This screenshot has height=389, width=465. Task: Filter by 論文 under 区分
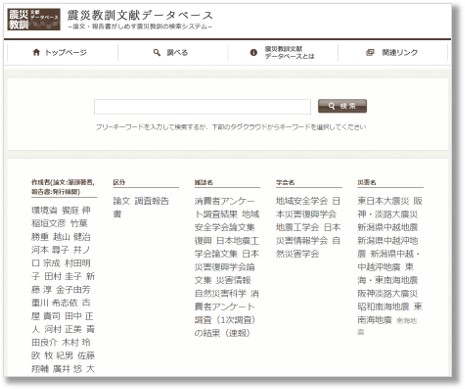point(121,201)
